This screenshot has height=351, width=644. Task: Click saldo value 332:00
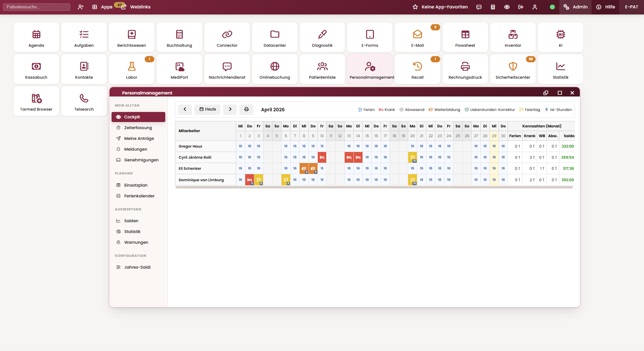coord(568,146)
